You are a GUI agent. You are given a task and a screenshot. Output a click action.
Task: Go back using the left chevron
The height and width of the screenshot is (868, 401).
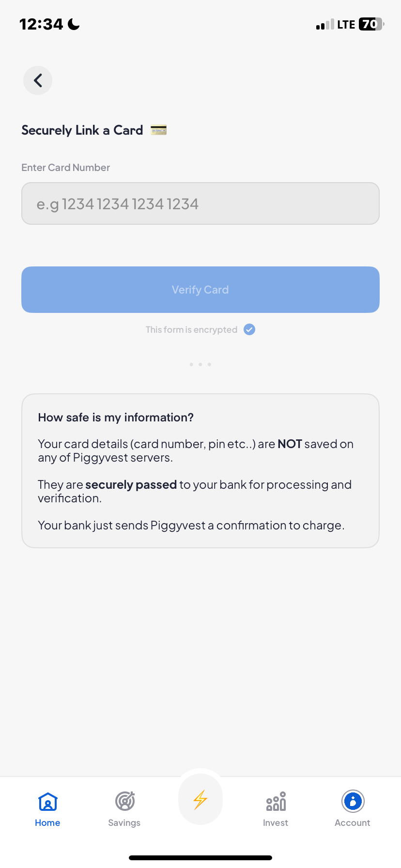click(37, 80)
